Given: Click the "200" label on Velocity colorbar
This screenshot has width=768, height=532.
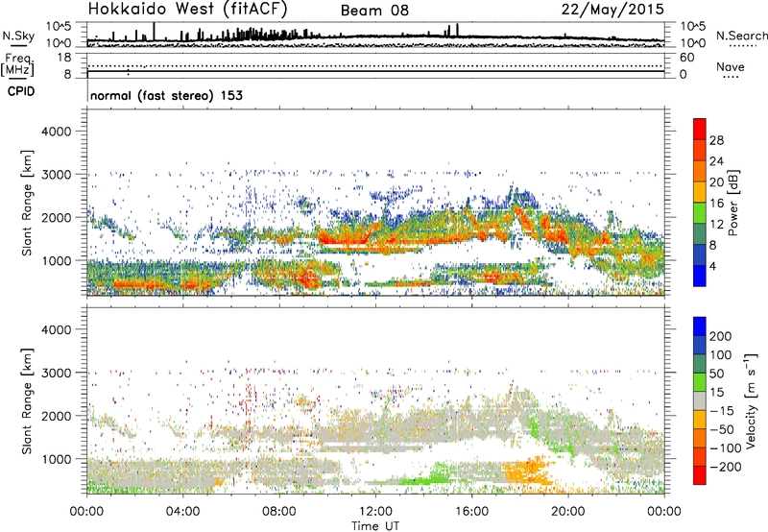Looking at the screenshot, I should click(721, 336).
